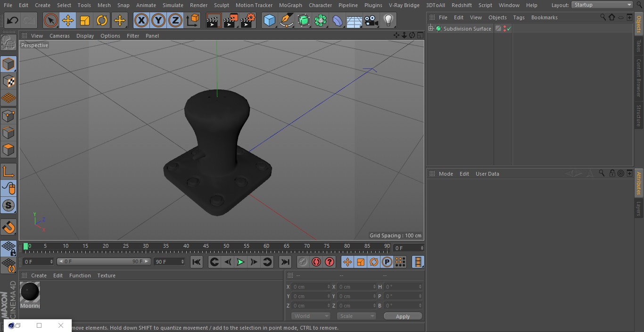Select Subdivision Surface object name
Image resolution: width=644 pixels, height=332 pixels.
pyautogui.click(x=467, y=29)
